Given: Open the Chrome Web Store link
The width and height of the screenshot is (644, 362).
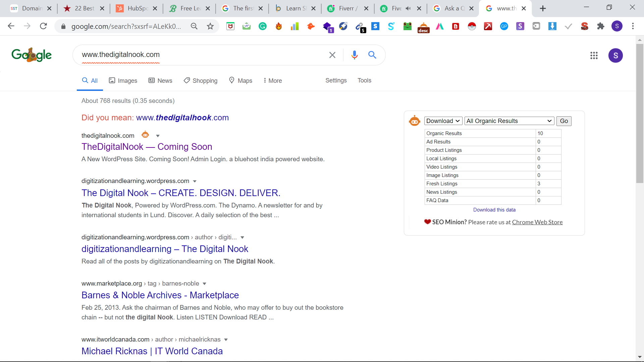Looking at the screenshot, I should click(537, 222).
